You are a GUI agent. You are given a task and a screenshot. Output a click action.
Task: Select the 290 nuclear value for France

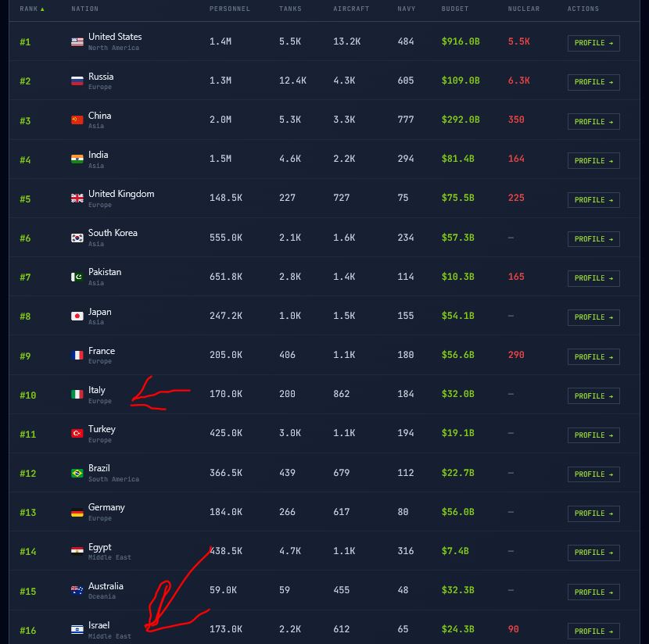[516, 355]
